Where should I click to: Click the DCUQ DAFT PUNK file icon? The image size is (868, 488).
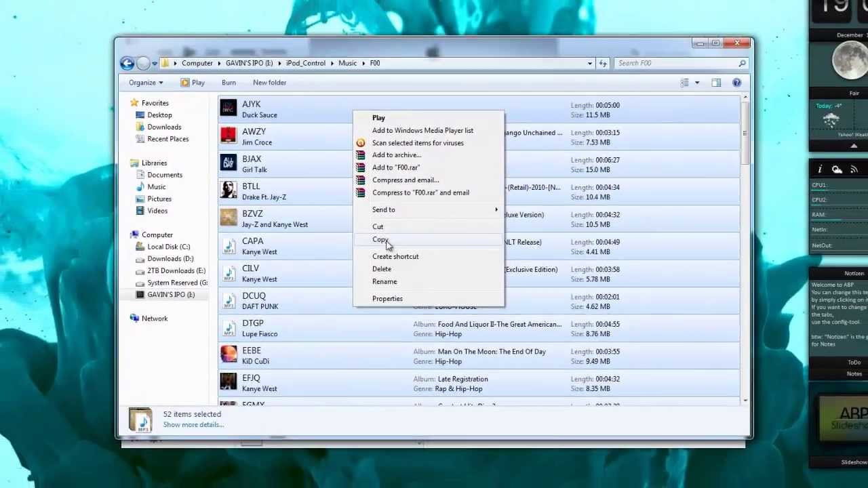coord(229,300)
